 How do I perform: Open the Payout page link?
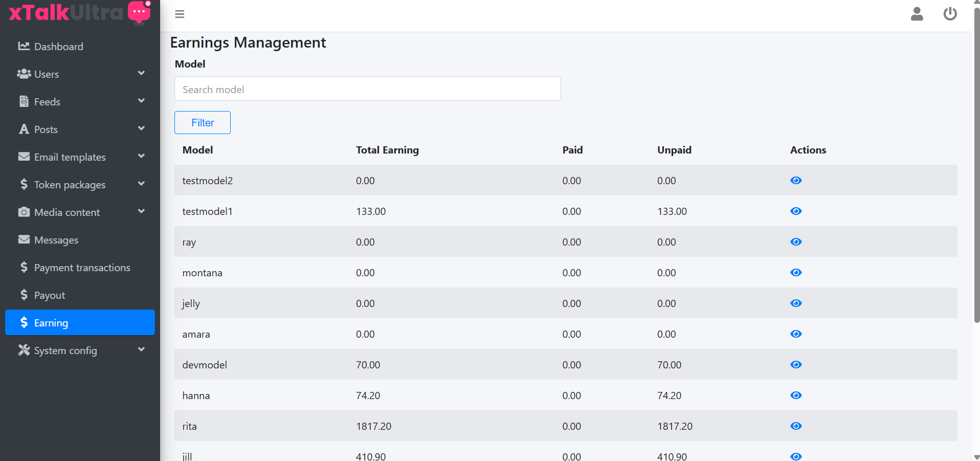pos(49,295)
